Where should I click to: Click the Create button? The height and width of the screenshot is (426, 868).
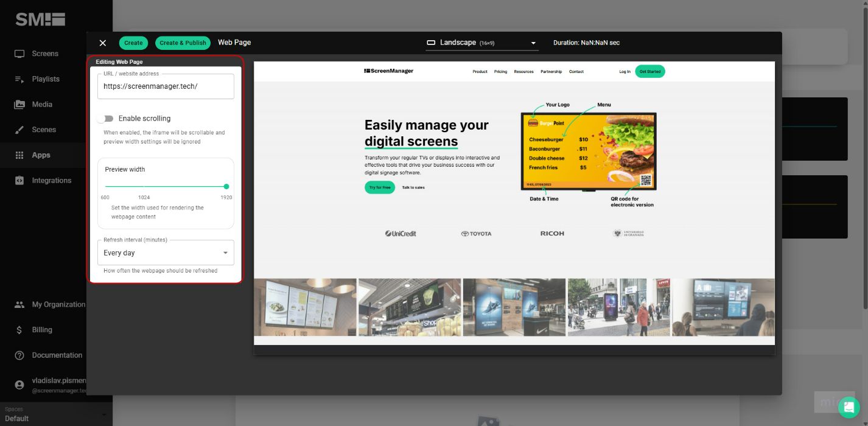pos(133,43)
